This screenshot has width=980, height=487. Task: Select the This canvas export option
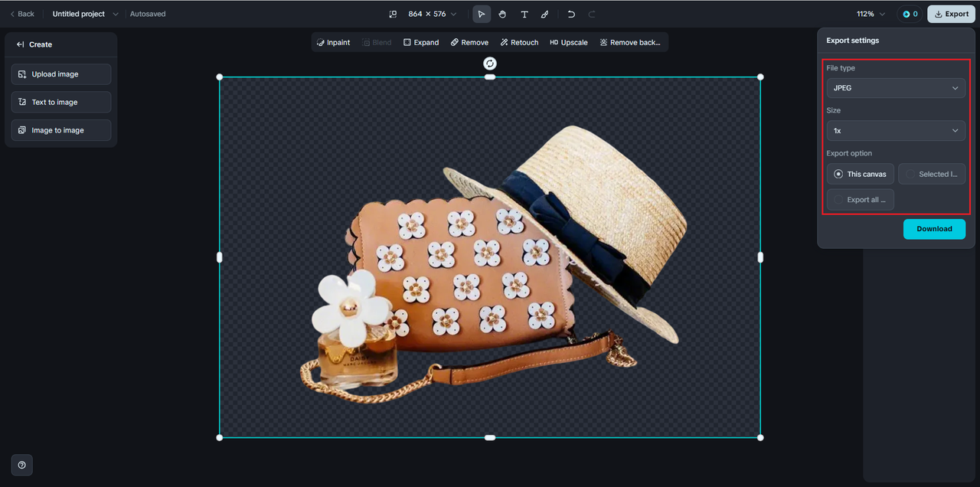(x=861, y=174)
